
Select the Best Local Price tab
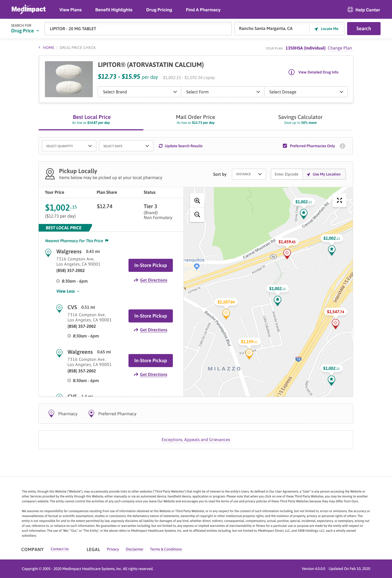click(91, 119)
